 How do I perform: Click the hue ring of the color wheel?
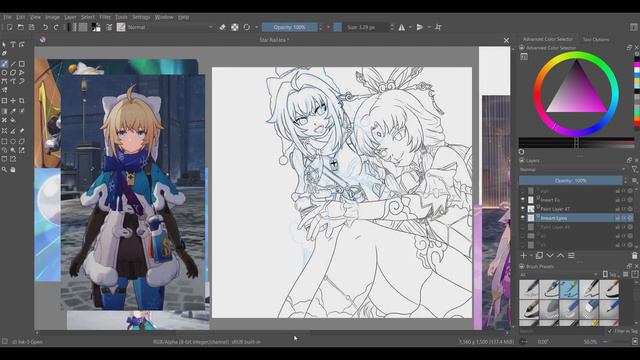coord(576,55)
